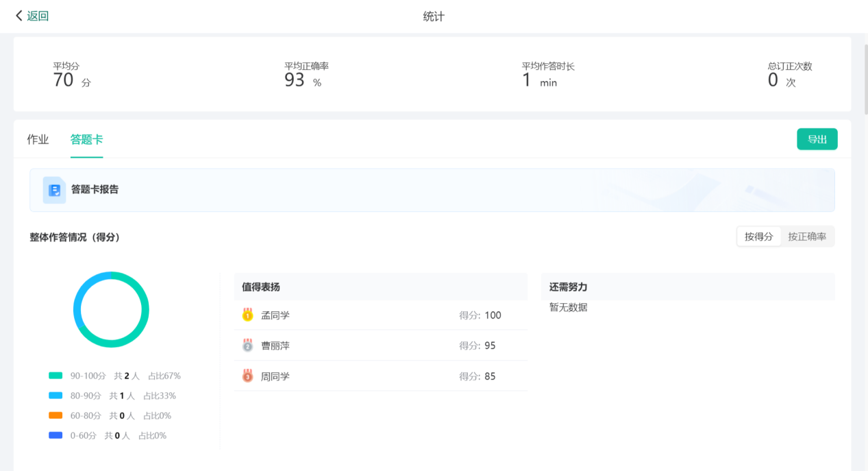Click the score 95 value
Image resolution: width=868 pixels, height=471 pixels.
[490, 346]
